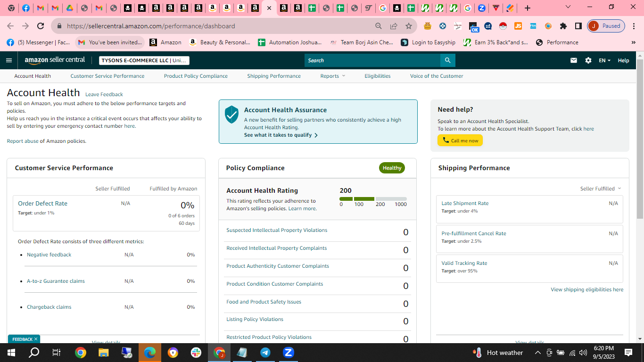
Task: Show hidden system tray icons
Action: (537, 353)
